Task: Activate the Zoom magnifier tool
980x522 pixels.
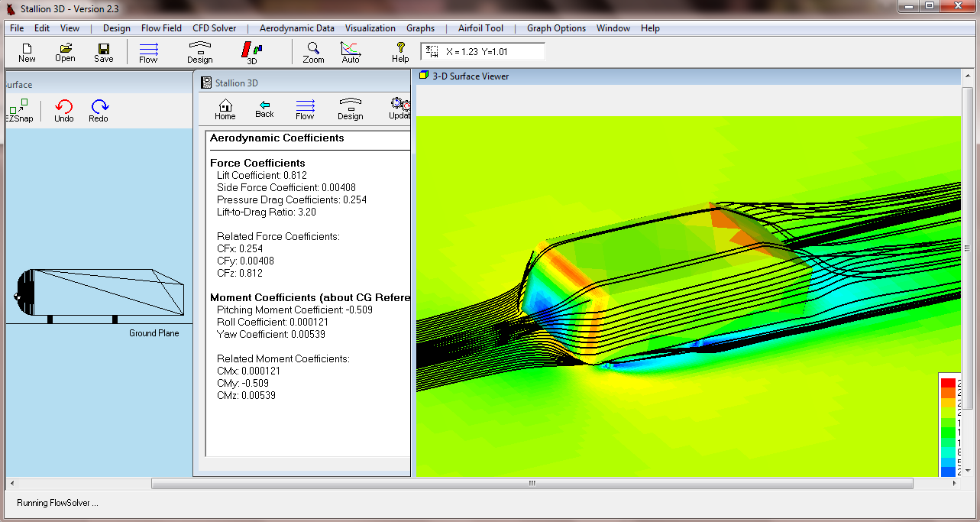Action: [x=313, y=52]
